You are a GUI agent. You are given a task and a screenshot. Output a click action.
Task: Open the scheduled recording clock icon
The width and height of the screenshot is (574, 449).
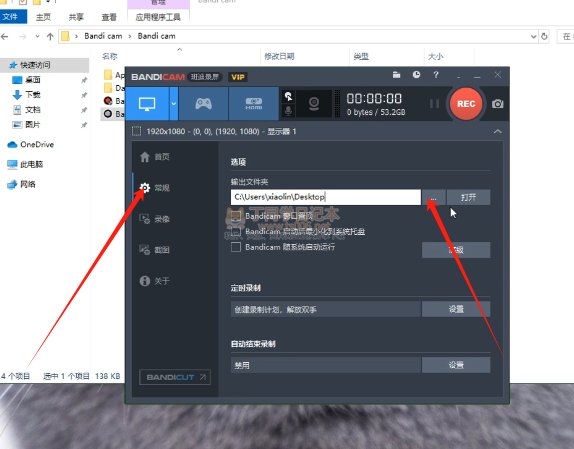pos(416,75)
